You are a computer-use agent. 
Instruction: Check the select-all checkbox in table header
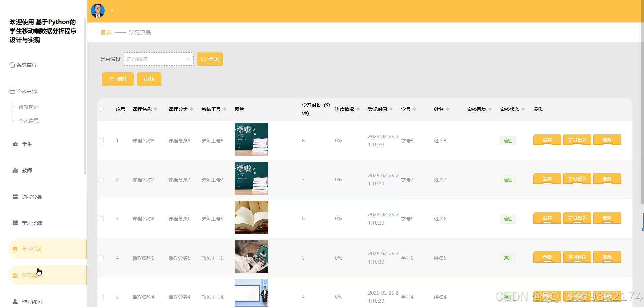(x=101, y=109)
